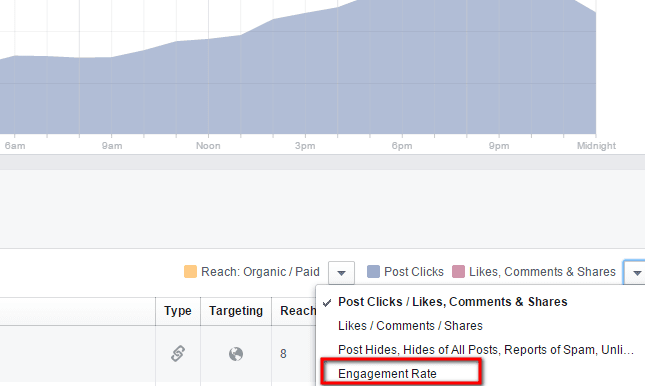
Task: Choose Likes / Comments / Shares menu option
Action: coord(410,326)
